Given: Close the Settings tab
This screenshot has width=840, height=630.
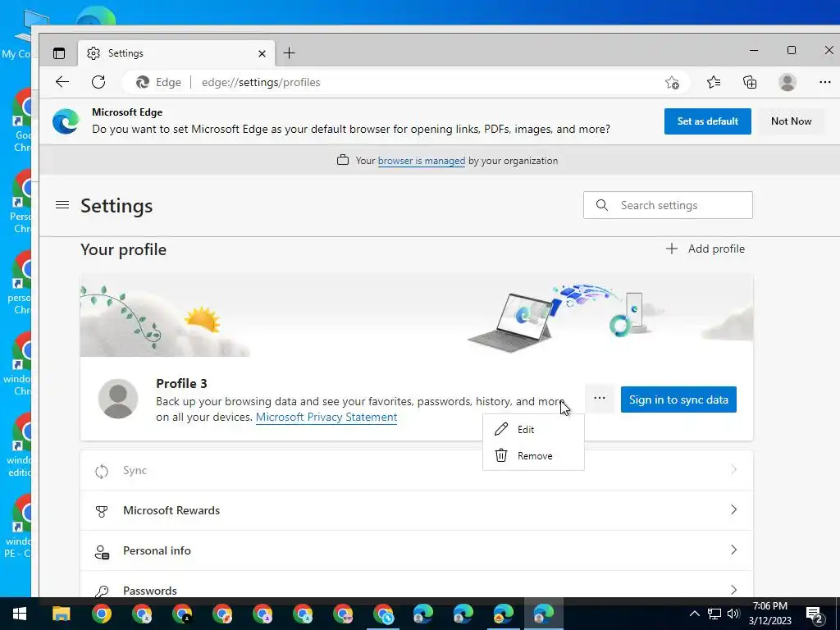Looking at the screenshot, I should click(x=262, y=53).
